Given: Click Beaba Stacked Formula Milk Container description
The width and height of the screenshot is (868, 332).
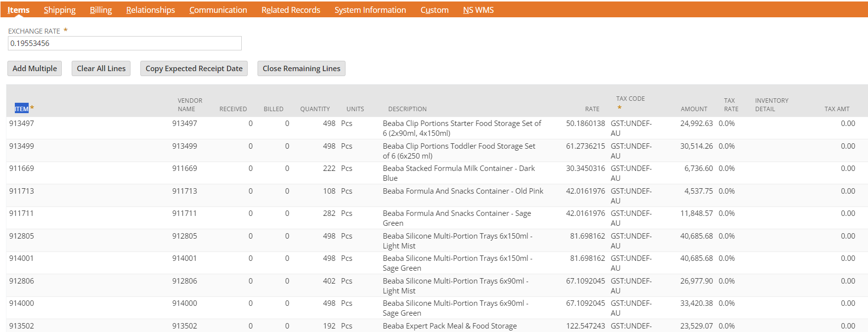Looking at the screenshot, I should click(459, 173).
